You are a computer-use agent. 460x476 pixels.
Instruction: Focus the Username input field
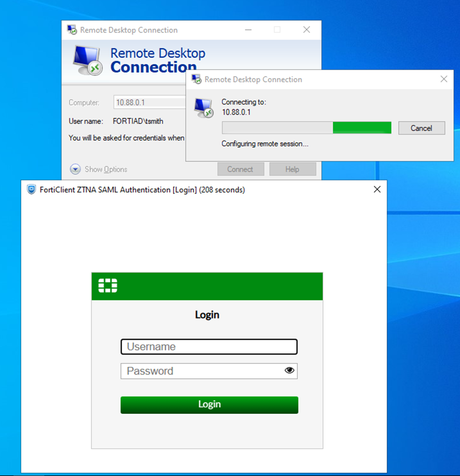point(209,347)
